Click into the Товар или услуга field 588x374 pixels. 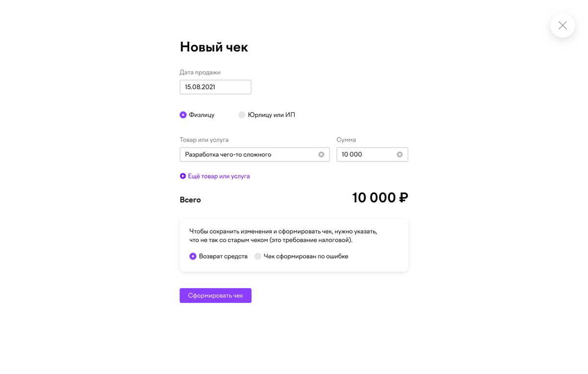pyautogui.click(x=255, y=154)
